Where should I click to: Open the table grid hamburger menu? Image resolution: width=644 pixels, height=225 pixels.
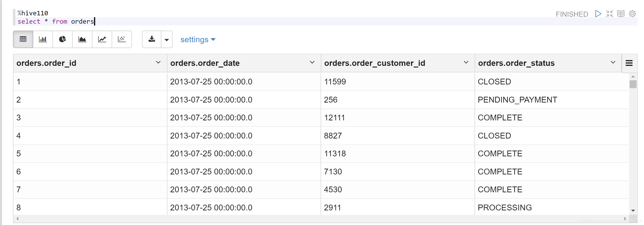click(629, 63)
